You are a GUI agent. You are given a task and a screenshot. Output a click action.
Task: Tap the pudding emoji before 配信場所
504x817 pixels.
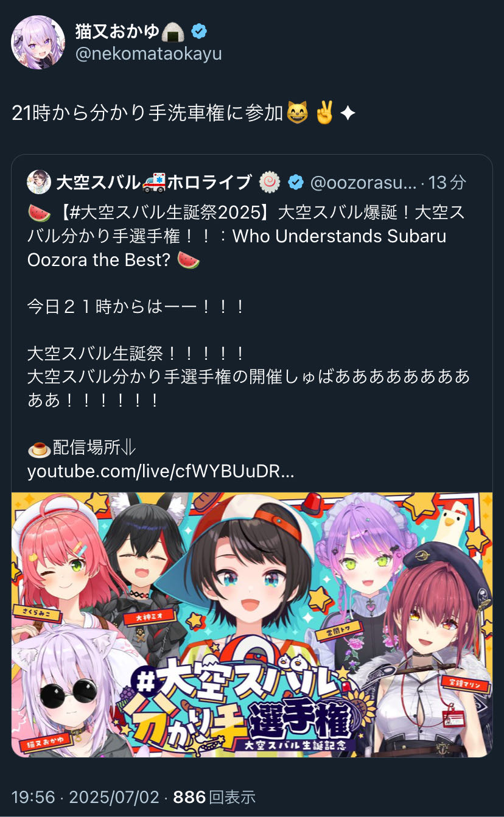click(39, 449)
